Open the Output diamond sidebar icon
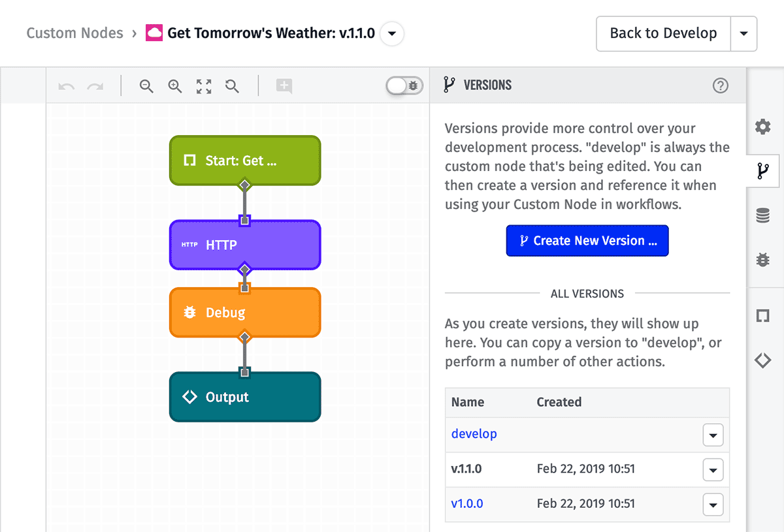This screenshot has width=784, height=532. [762, 360]
